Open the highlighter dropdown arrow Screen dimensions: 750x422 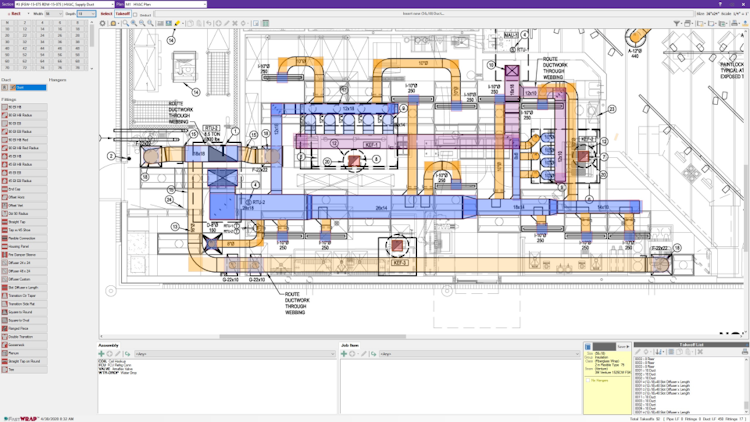(x=182, y=23)
